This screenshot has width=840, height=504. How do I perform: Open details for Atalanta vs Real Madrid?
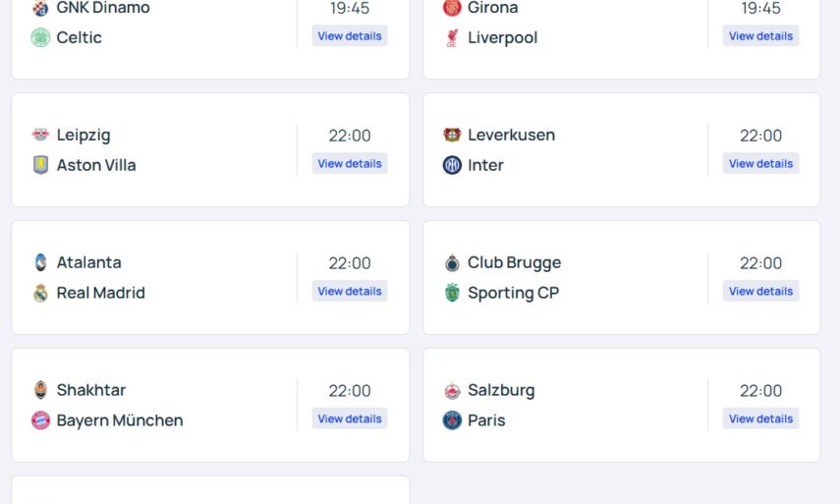pyautogui.click(x=350, y=292)
